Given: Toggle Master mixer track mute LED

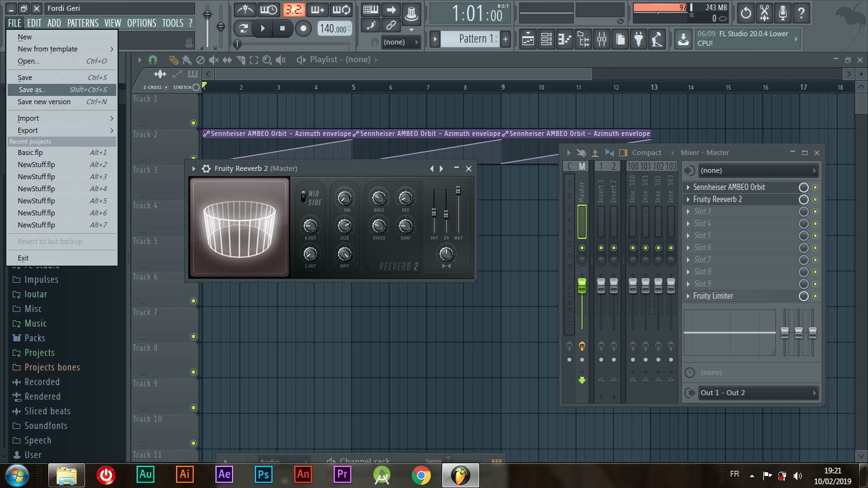Looking at the screenshot, I should point(582,248).
